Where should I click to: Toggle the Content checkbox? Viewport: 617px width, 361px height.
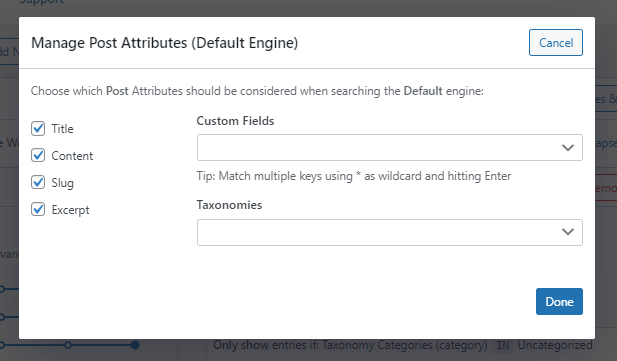pos(38,156)
